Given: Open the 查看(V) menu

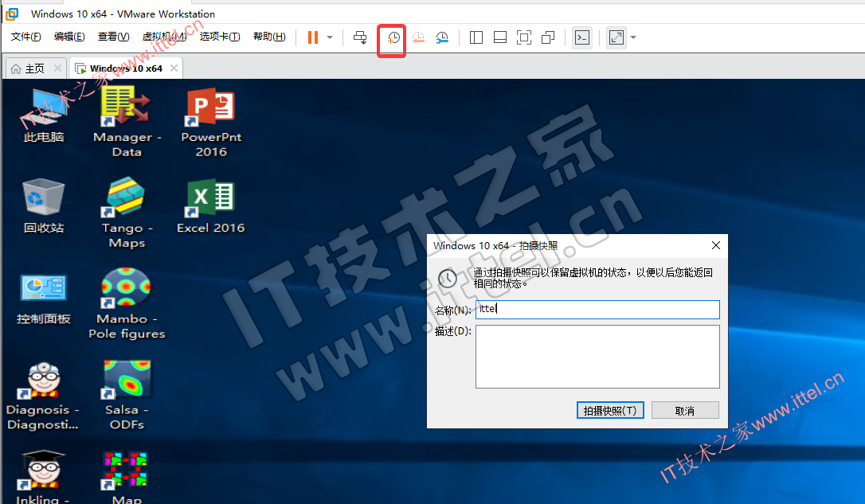Looking at the screenshot, I should 113,37.
